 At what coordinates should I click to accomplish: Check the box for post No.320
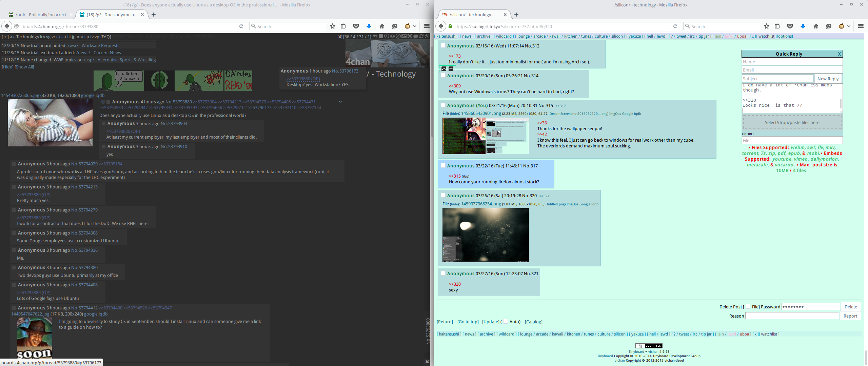pos(443,195)
